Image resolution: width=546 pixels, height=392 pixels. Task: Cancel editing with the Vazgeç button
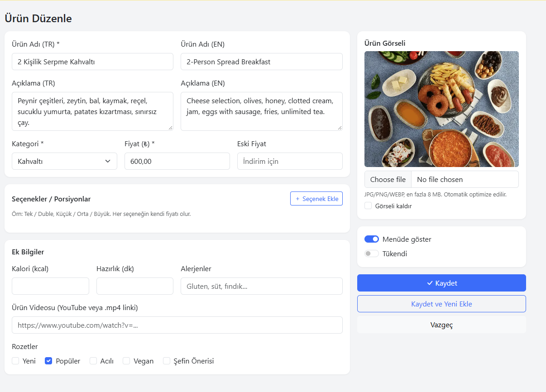click(x=441, y=325)
